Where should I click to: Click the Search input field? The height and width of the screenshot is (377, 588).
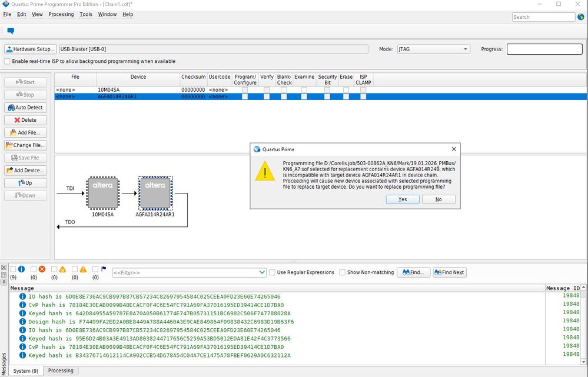pos(543,17)
